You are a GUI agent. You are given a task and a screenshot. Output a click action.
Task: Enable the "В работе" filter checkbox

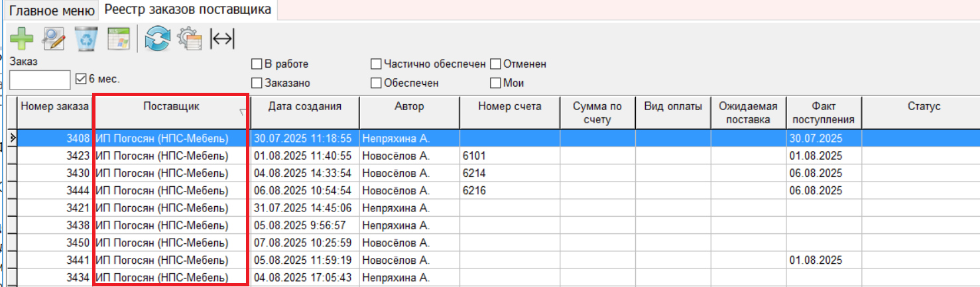point(257,64)
